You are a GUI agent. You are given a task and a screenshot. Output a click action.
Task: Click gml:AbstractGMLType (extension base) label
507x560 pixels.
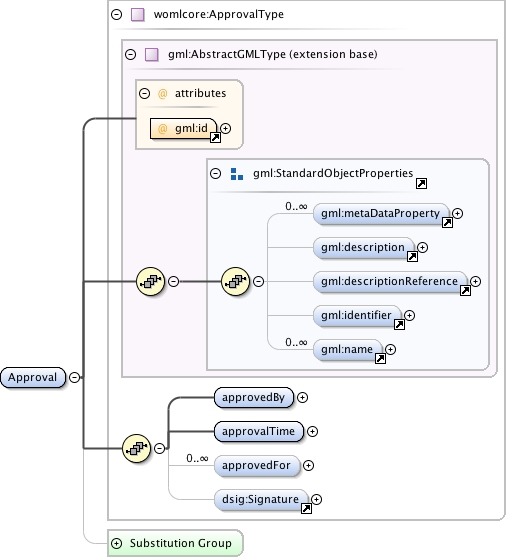pyautogui.click(x=273, y=55)
